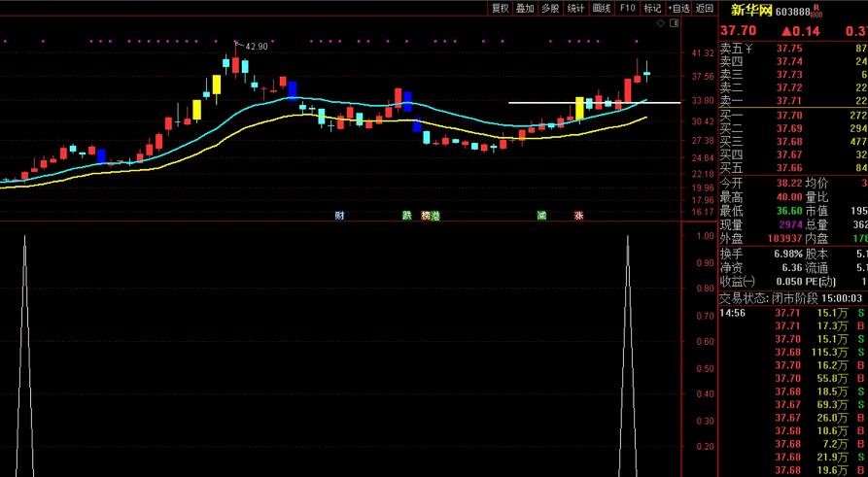Click the 财 event marker on timeline
The image size is (868, 477).
point(339,216)
